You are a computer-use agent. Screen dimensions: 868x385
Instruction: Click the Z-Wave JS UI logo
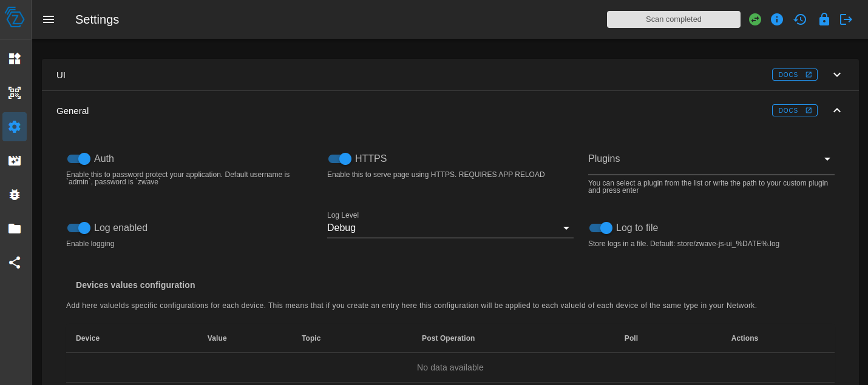click(x=15, y=17)
